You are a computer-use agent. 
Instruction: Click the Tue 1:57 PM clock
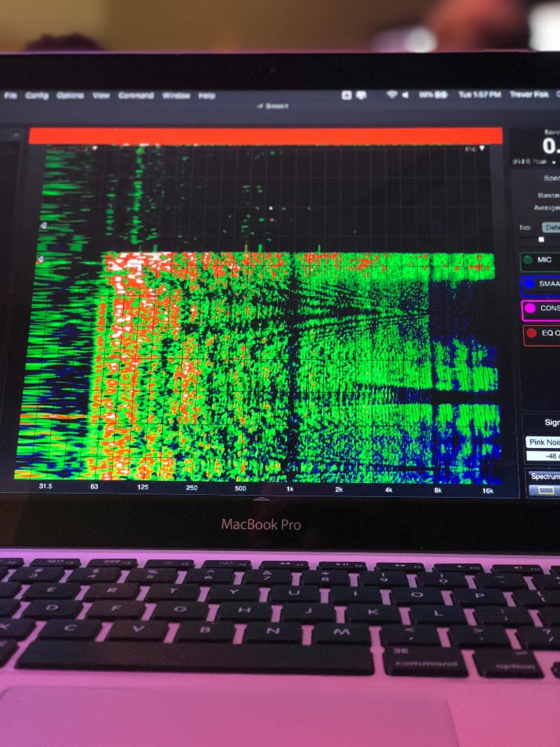(479, 95)
